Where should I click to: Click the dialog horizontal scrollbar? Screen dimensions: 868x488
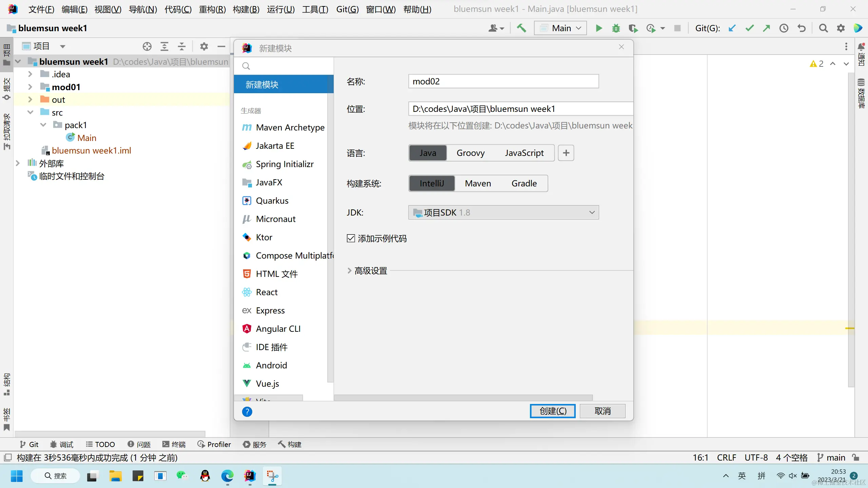tap(463, 397)
